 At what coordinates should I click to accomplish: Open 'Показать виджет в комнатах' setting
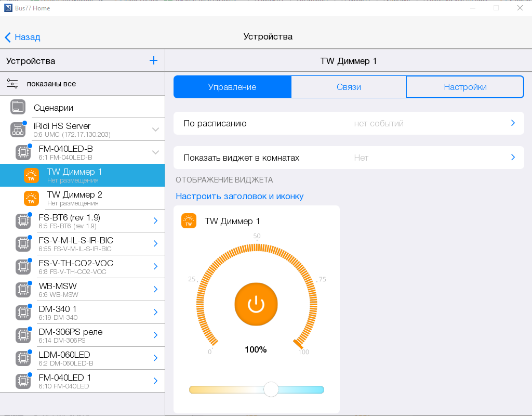click(348, 158)
